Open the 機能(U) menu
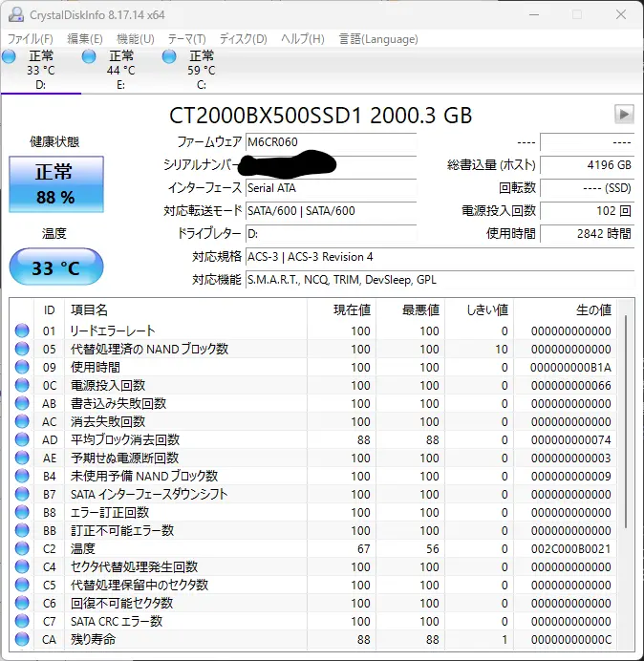Screen dimensions: 644x661 (x=136, y=39)
